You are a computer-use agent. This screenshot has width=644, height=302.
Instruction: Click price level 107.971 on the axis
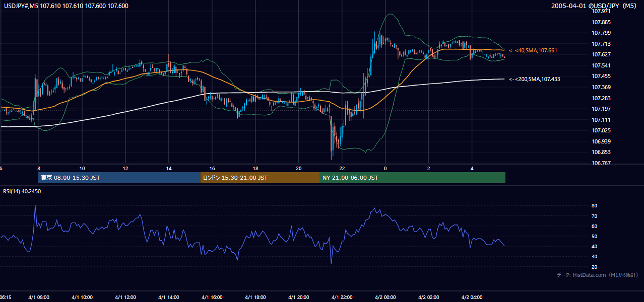coord(601,11)
